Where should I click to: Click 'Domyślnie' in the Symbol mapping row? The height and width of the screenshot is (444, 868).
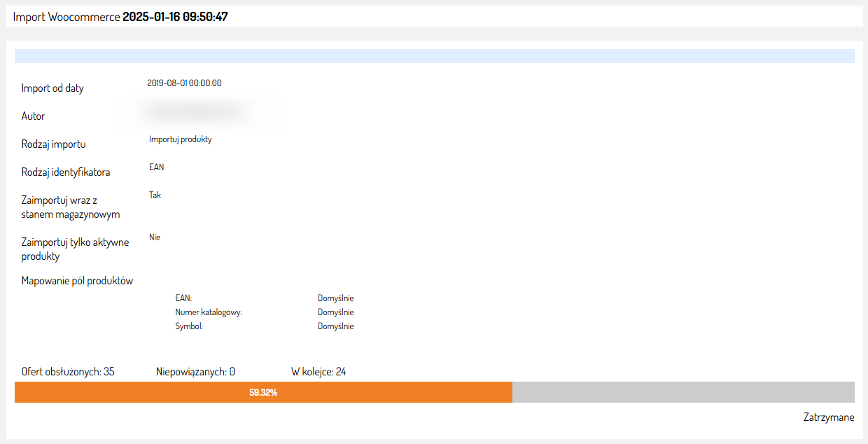coord(335,326)
